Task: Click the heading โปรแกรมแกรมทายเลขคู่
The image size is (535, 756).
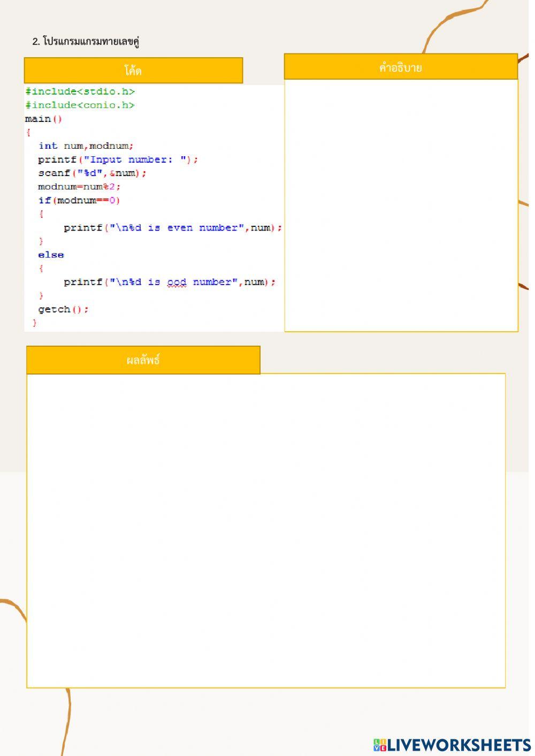Action: click(x=86, y=42)
